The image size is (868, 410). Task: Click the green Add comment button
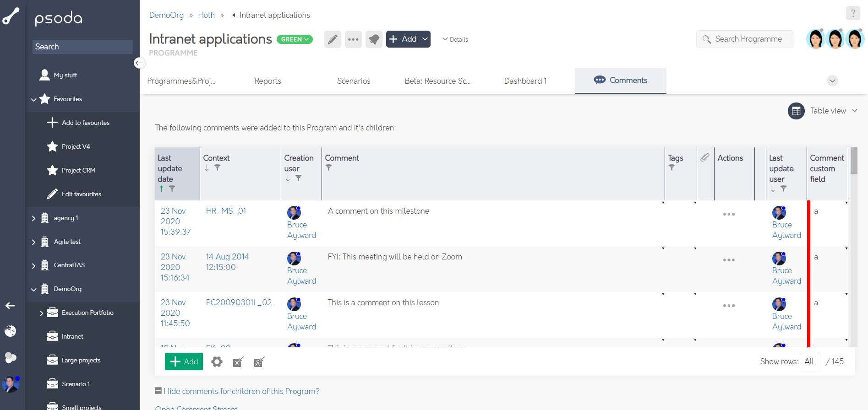pyautogui.click(x=184, y=361)
